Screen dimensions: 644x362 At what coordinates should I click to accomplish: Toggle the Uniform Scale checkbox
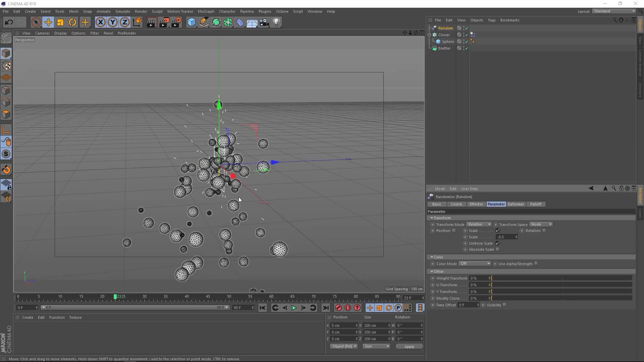click(497, 243)
